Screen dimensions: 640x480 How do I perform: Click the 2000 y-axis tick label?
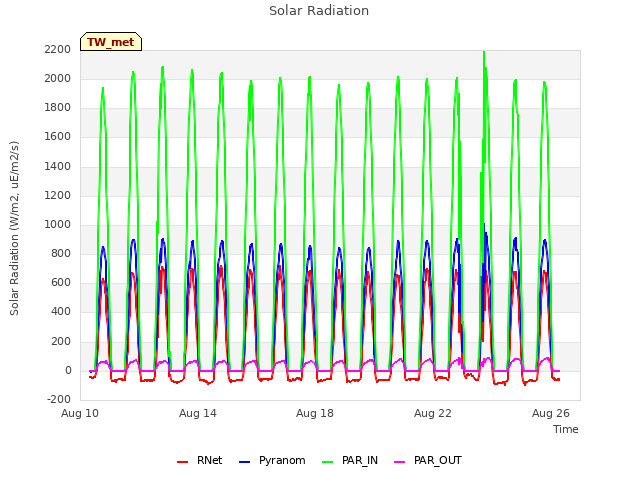coord(58,79)
